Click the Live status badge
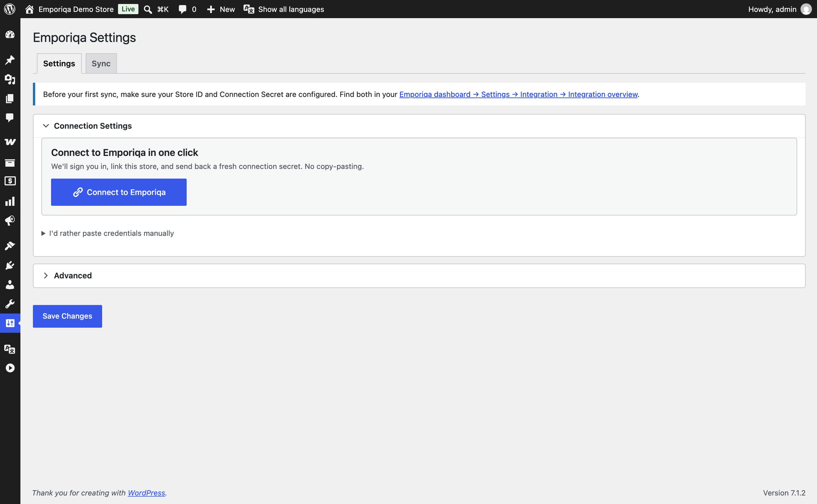 [x=128, y=9]
